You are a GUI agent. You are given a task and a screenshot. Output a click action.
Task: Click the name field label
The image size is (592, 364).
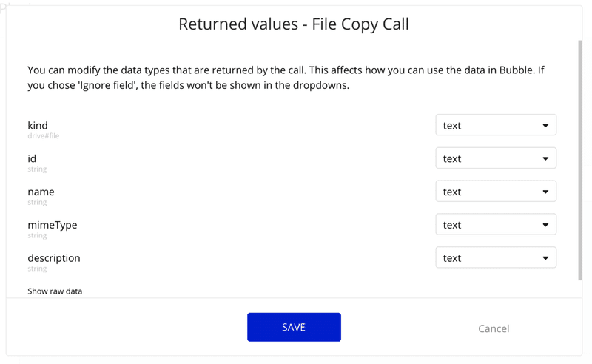tap(41, 192)
